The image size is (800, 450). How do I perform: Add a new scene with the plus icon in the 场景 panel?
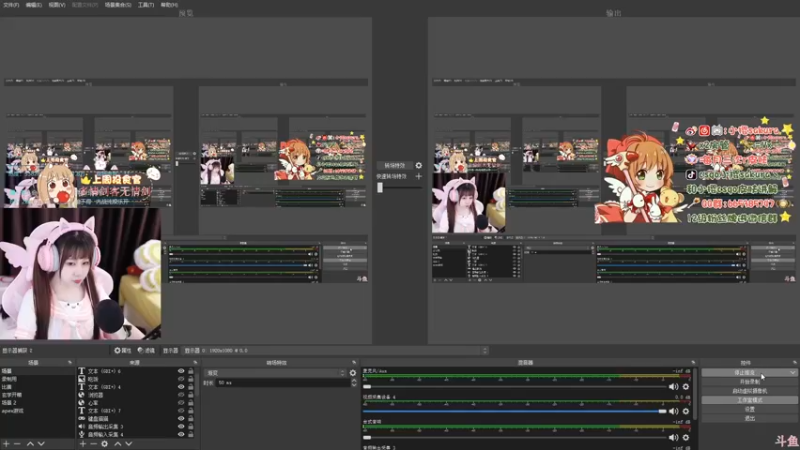(x=7, y=444)
